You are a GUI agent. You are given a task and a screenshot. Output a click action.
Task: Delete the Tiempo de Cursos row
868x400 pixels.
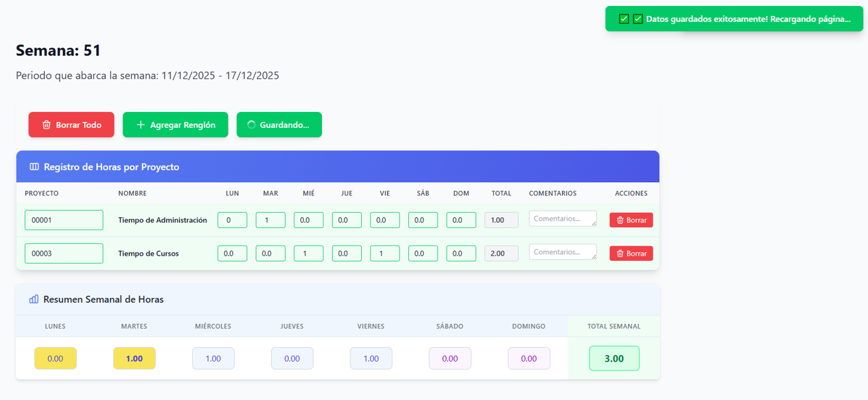pyautogui.click(x=631, y=254)
